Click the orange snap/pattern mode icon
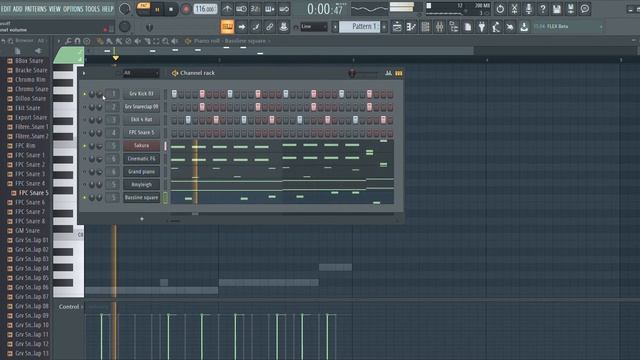 (x=227, y=27)
